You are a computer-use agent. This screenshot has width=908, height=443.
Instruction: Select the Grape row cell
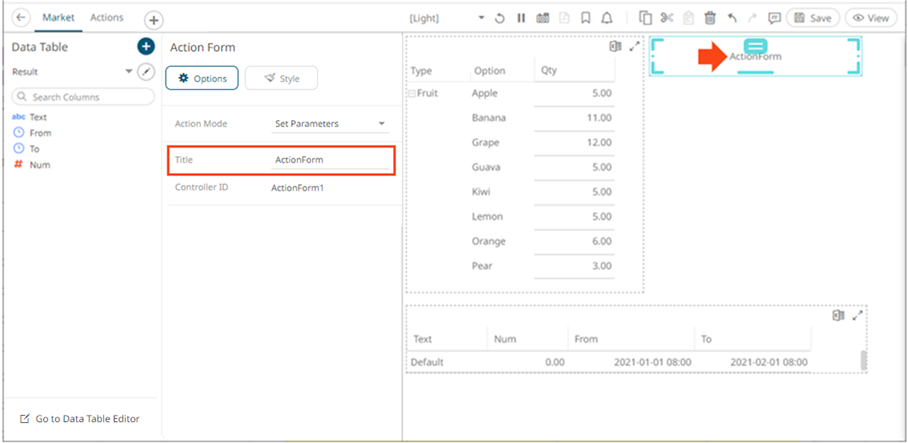pyautogui.click(x=485, y=142)
